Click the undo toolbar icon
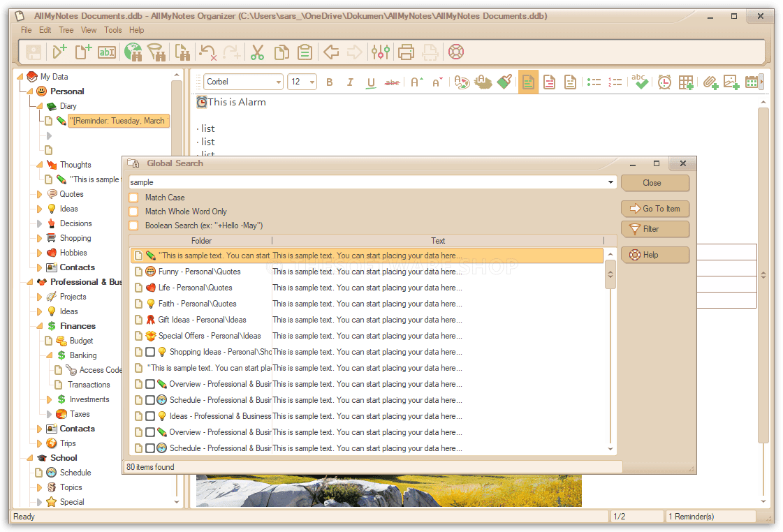Image resolution: width=783 pixels, height=532 pixels. [207, 52]
